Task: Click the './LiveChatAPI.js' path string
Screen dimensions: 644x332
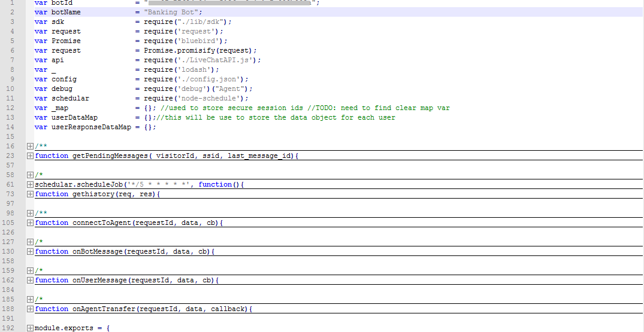Action: pos(219,60)
